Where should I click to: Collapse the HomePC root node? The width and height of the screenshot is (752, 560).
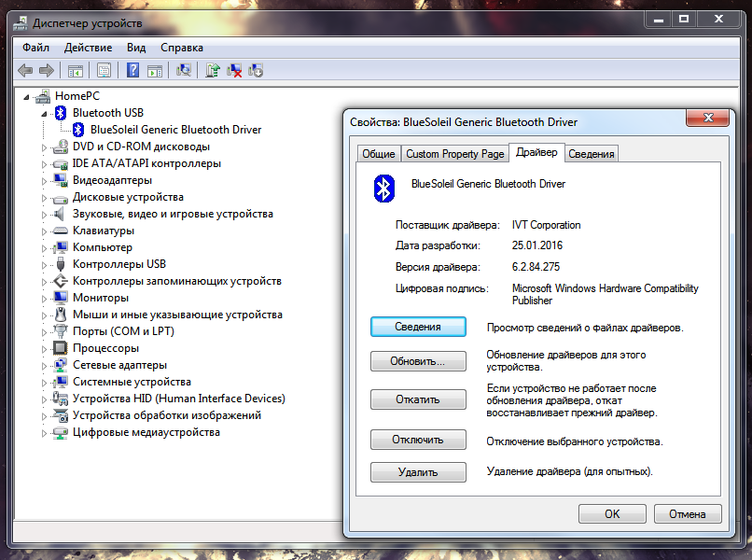pos(26,97)
